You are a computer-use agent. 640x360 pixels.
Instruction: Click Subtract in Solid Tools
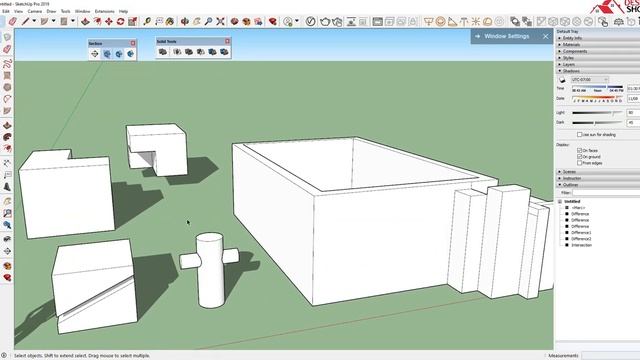(200, 52)
